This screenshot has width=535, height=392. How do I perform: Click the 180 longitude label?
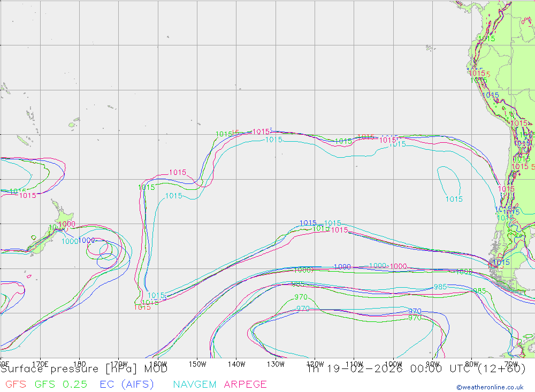[x=80, y=364]
